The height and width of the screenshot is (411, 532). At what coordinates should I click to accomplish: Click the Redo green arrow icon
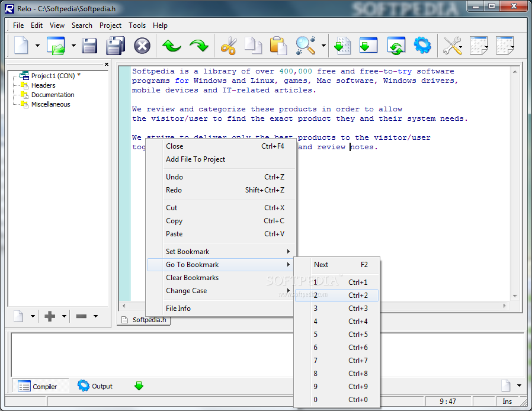coord(199,46)
